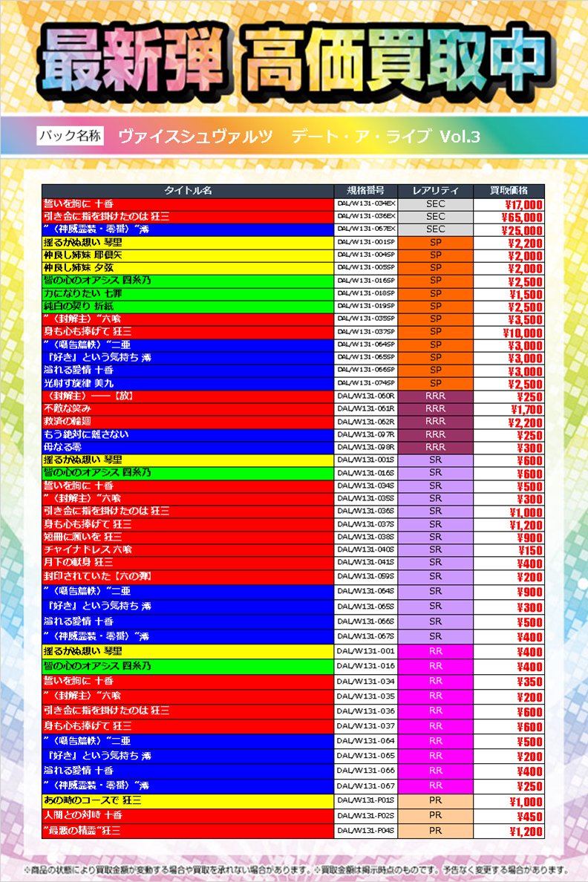Select the card title 月下の献身 狂三
Image resolution: width=588 pixels, height=882 pixels.
79,563
